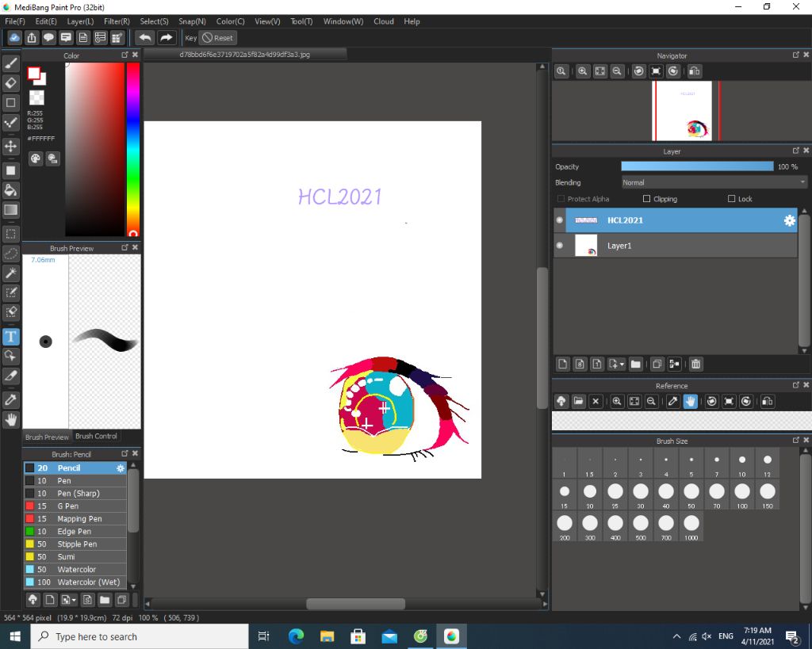Open a reference image file

tap(578, 401)
